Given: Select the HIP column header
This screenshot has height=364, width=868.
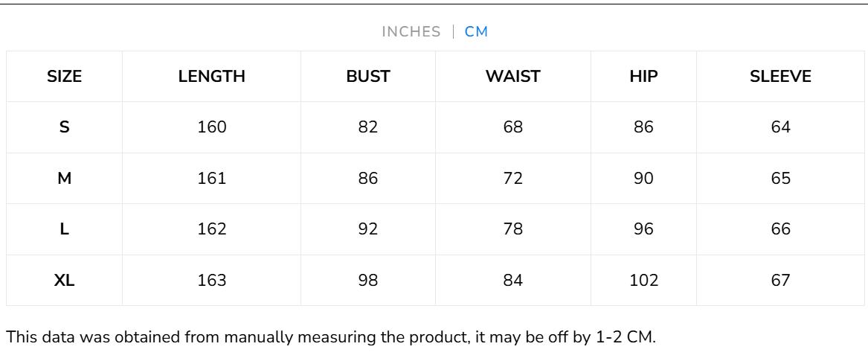Looking at the screenshot, I should [643, 76].
